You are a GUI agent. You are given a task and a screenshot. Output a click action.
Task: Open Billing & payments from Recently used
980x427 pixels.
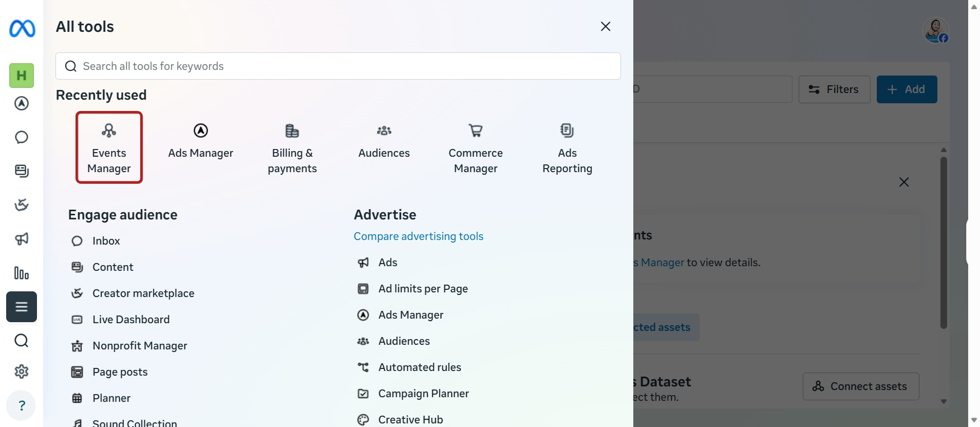tap(292, 147)
